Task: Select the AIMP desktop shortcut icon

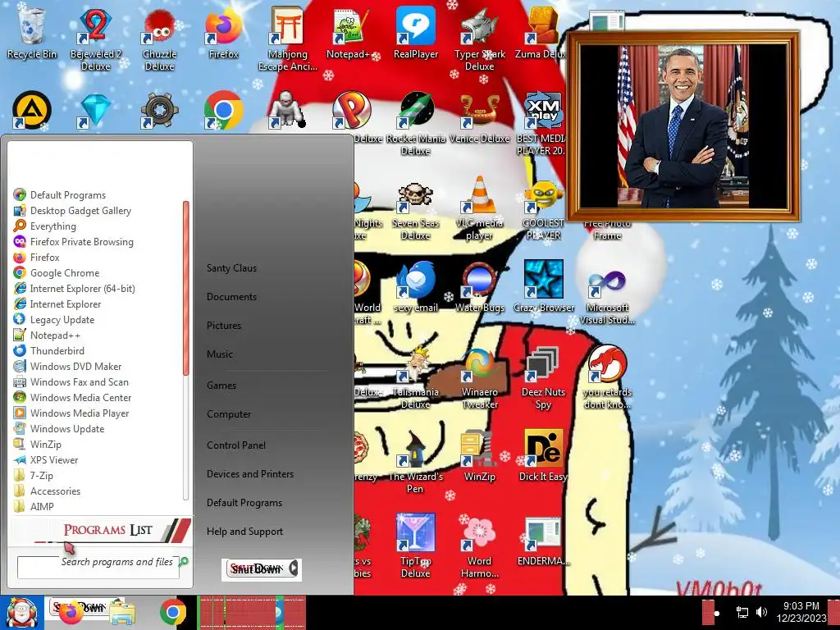Action: click(x=32, y=111)
